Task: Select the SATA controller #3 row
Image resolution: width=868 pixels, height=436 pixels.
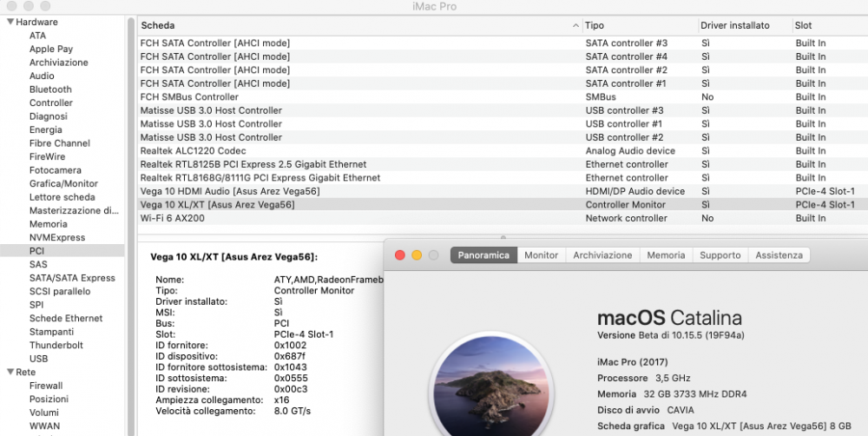Action: (x=503, y=43)
